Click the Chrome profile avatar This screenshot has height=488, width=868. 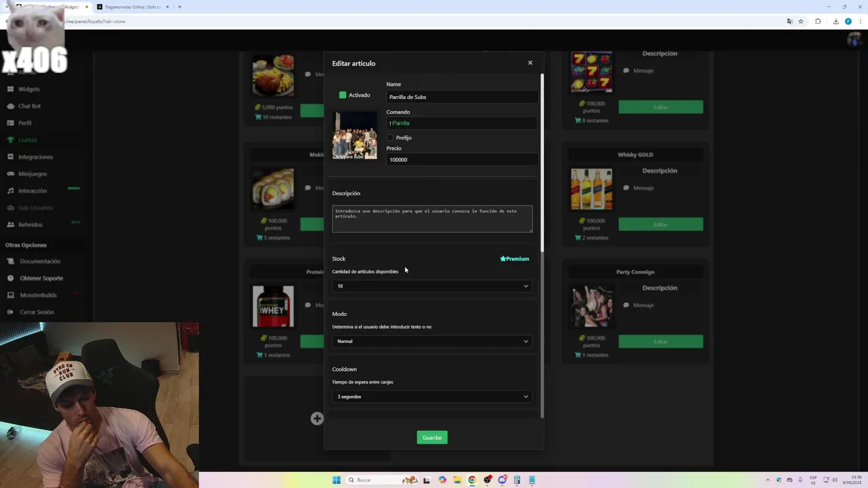coord(848,21)
